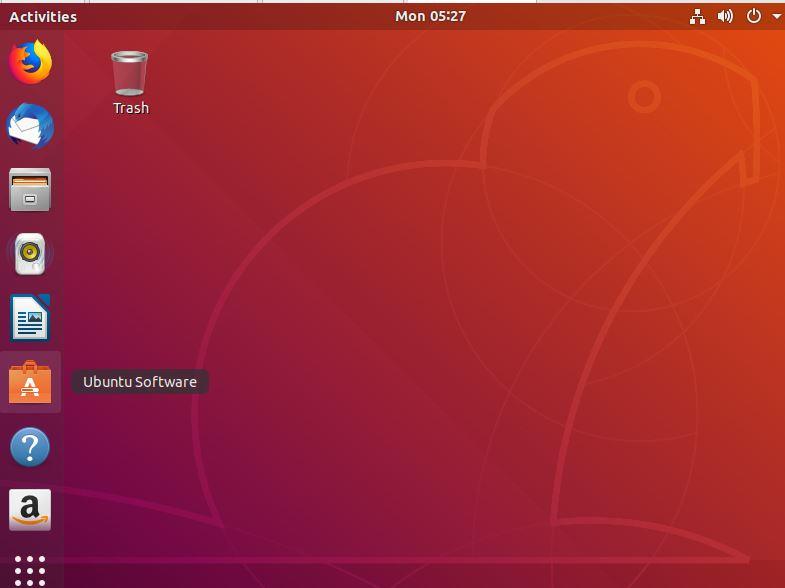
Task: Open the clock showing Mon 05:27
Action: [x=431, y=16]
